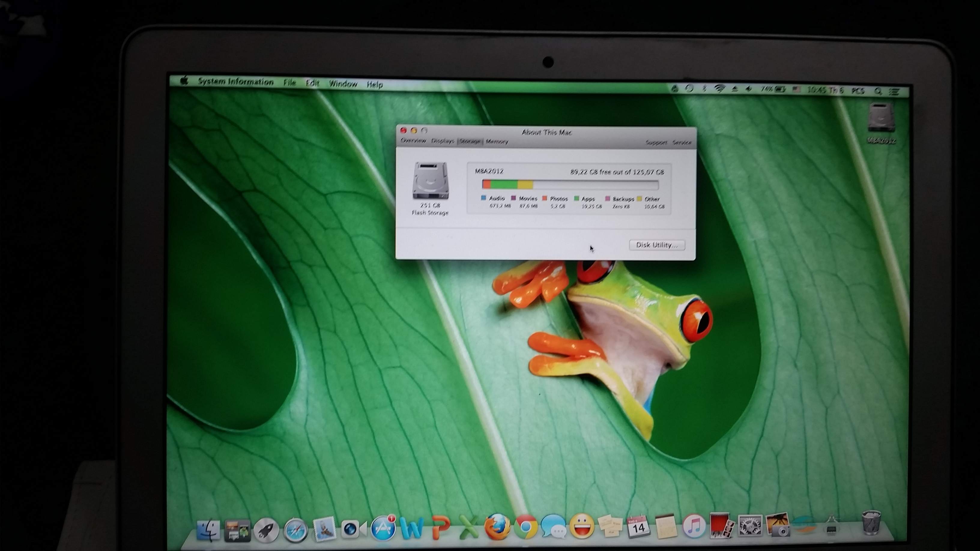The width and height of the screenshot is (980, 551).
Task: Open the Apple menu
Action: [x=184, y=81]
